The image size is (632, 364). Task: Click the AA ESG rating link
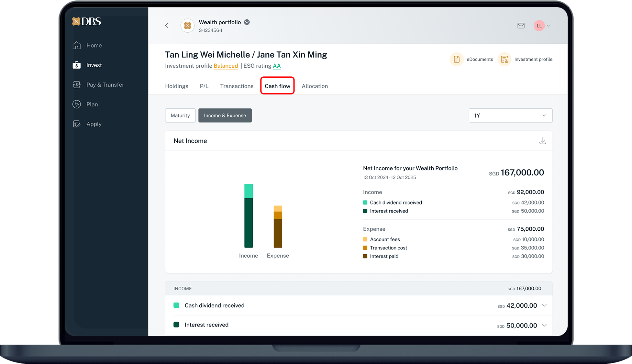point(277,66)
